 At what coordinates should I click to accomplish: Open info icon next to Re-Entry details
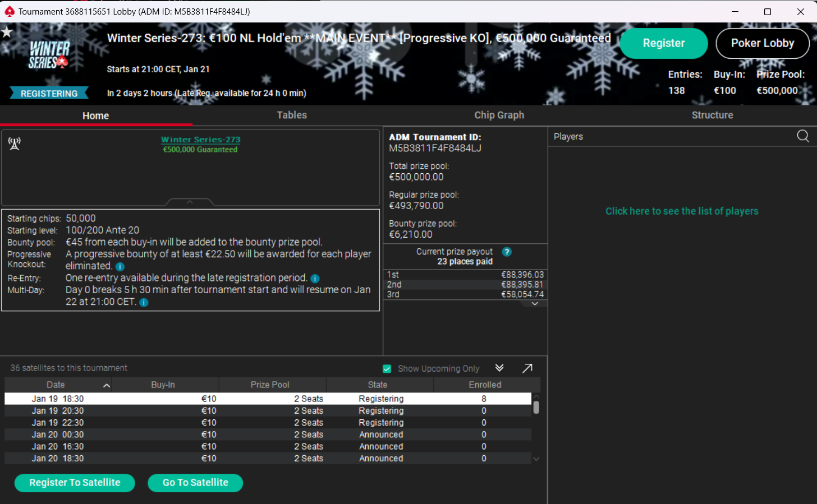[315, 279]
